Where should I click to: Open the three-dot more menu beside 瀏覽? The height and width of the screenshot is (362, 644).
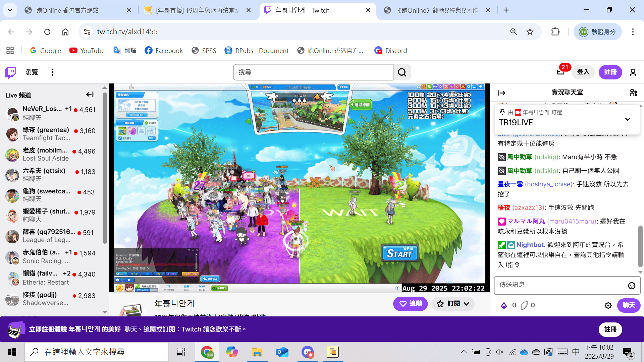[52, 72]
